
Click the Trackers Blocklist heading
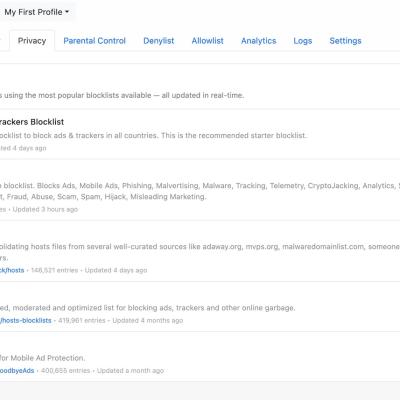tap(32, 122)
